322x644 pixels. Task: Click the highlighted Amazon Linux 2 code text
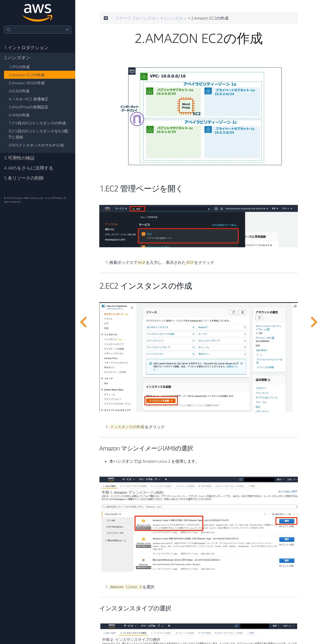click(126, 587)
